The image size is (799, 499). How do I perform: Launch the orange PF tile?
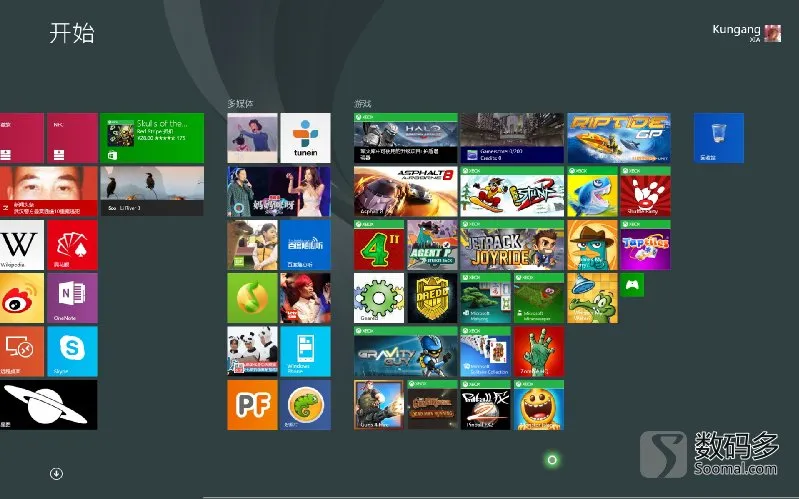tap(252, 405)
